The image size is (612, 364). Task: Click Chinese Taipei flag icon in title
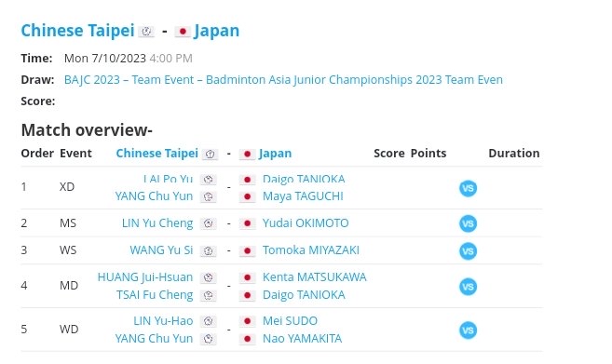tap(146, 32)
